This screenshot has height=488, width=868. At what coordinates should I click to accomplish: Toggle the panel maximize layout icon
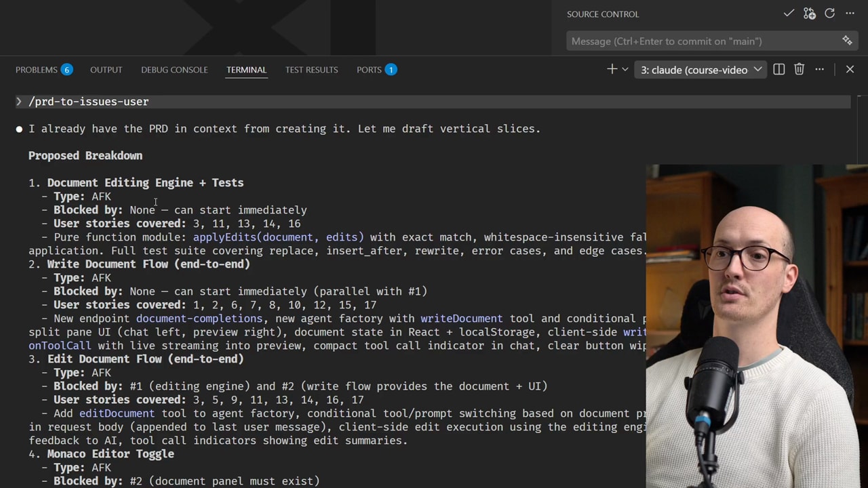778,69
